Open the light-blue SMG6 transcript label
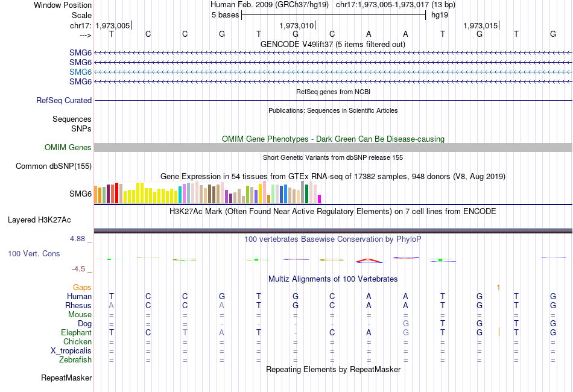Viewport: 573px width, 392px height. [80, 72]
